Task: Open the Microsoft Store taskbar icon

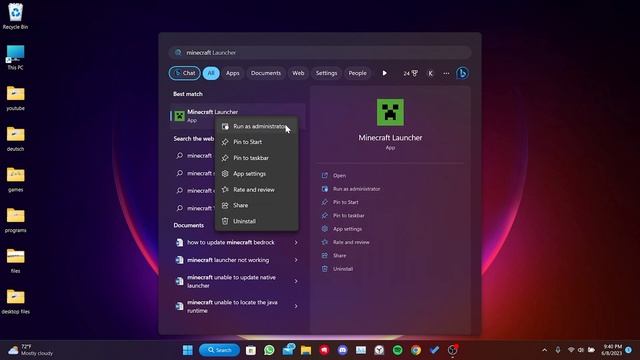Action: (x=251, y=350)
